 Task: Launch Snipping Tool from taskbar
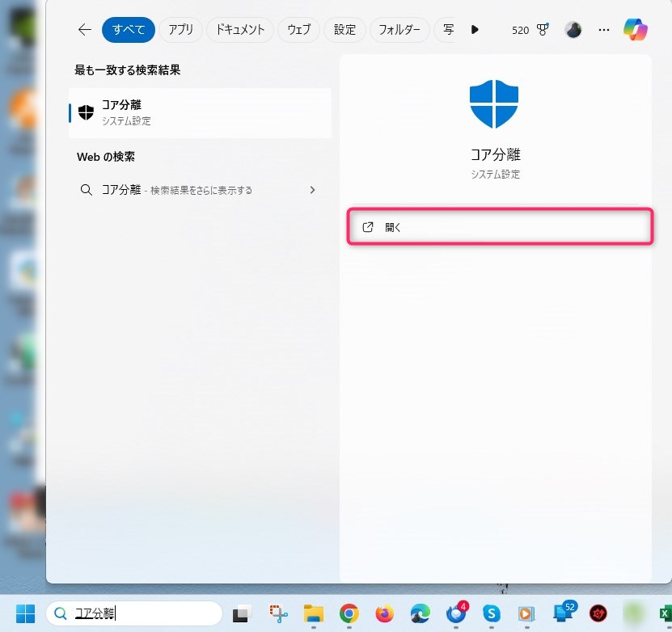click(x=278, y=614)
